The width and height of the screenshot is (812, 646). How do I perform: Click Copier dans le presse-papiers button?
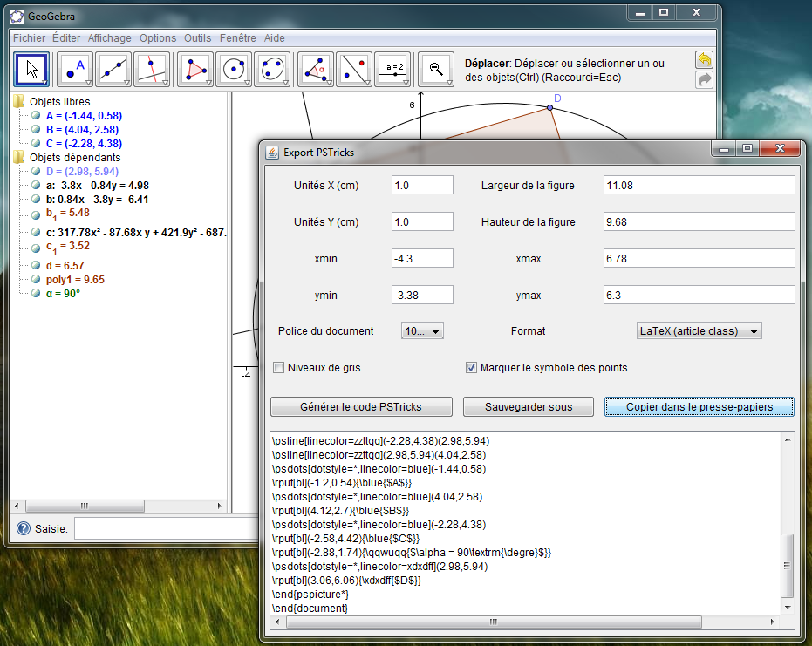699,407
